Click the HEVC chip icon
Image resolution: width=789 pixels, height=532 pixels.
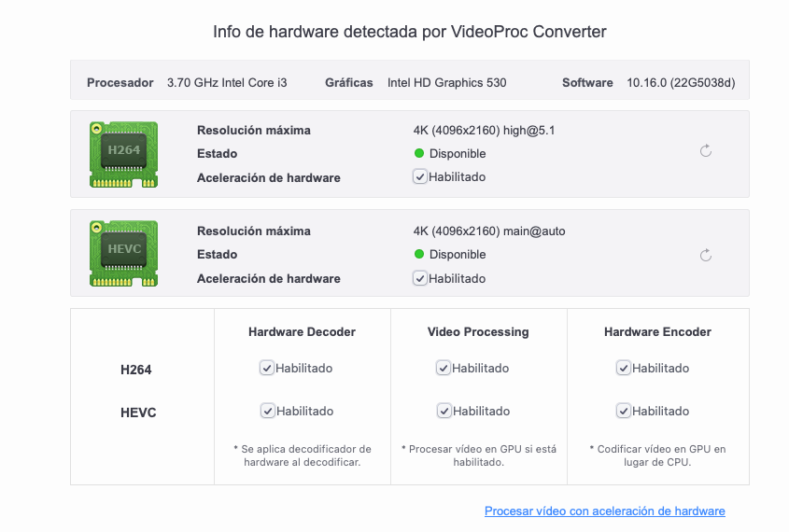124,254
